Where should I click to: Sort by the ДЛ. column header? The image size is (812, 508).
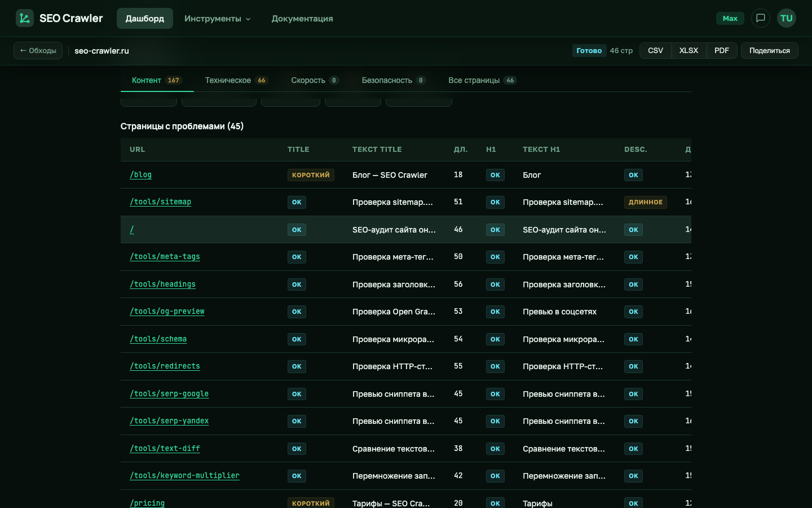pos(461,150)
